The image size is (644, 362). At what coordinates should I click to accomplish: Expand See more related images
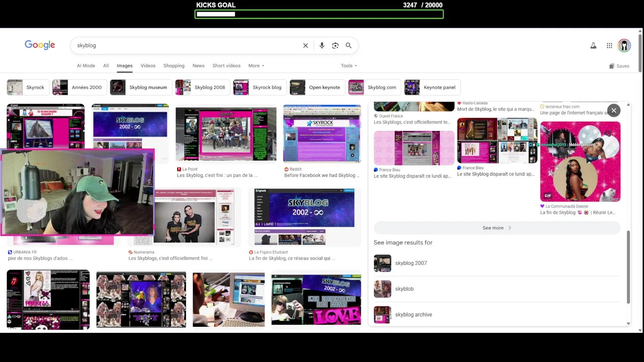[x=497, y=228]
